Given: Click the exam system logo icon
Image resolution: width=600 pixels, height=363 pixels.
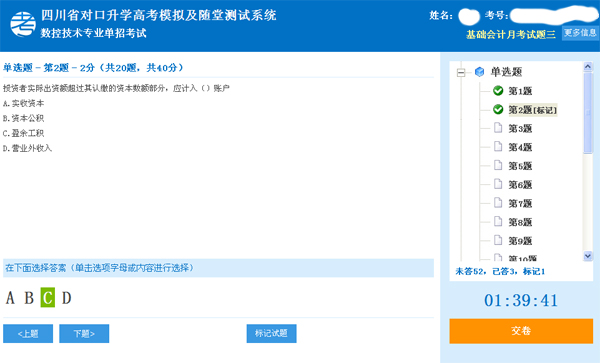Looking at the screenshot, I should point(23,24).
